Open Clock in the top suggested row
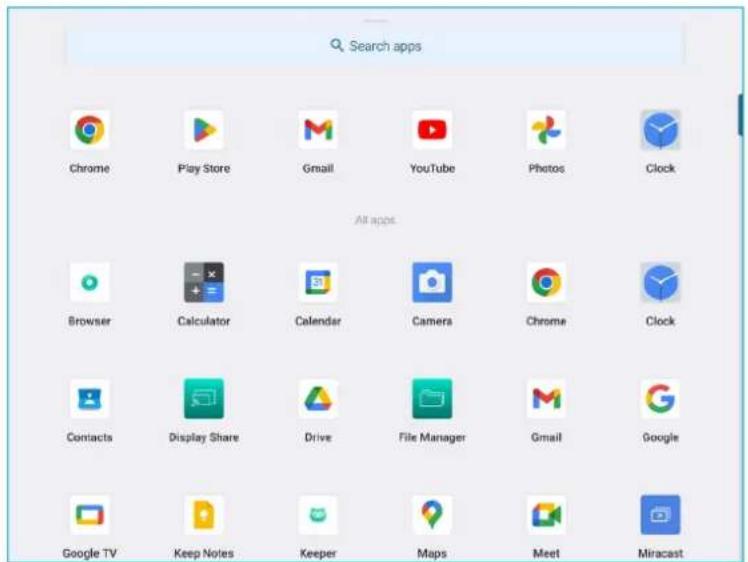The height and width of the screenshot is (562, 748). pos(660,130)
